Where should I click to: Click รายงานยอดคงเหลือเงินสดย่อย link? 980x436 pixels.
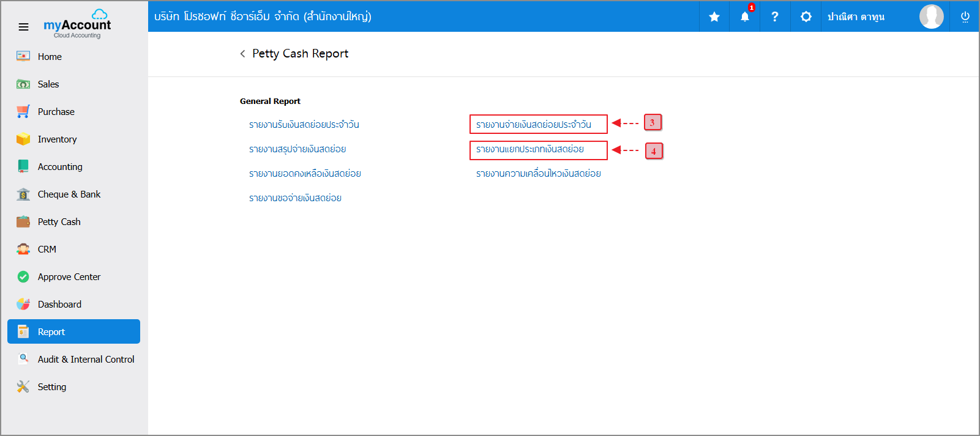(x=305, y=174)
